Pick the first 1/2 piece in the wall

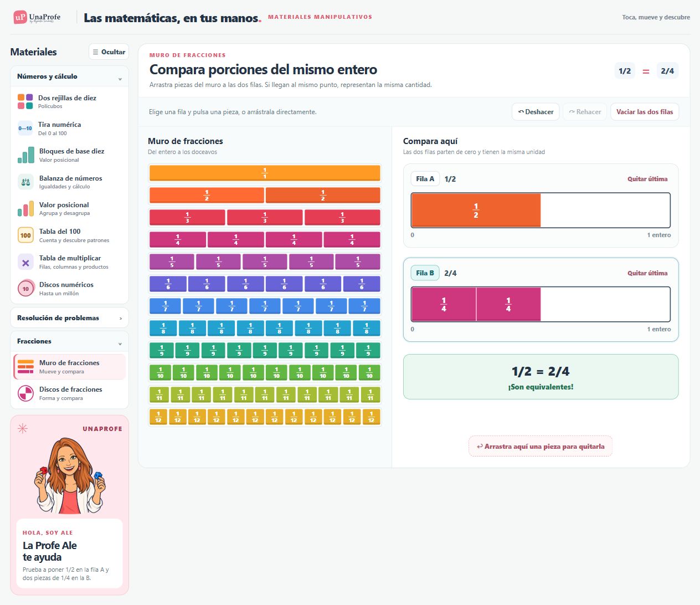tap(207, 195)
